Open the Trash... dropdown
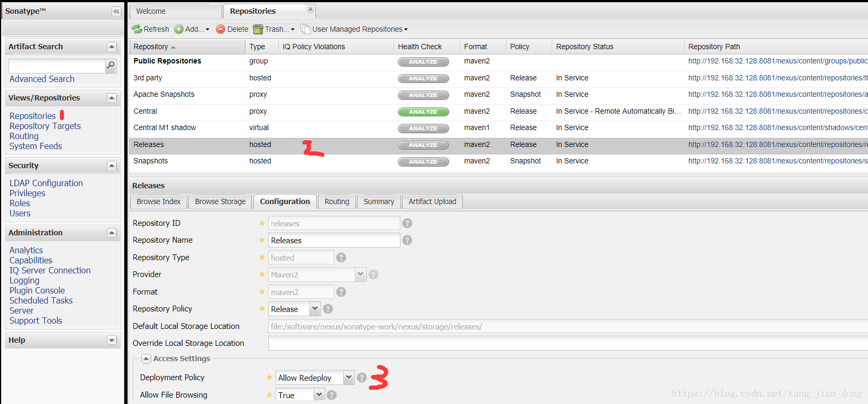The width and height of the screenshot is (868, 404). 273,29
